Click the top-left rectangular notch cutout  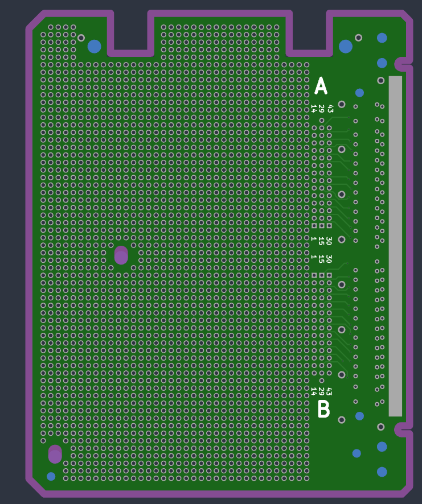[131, 31]
